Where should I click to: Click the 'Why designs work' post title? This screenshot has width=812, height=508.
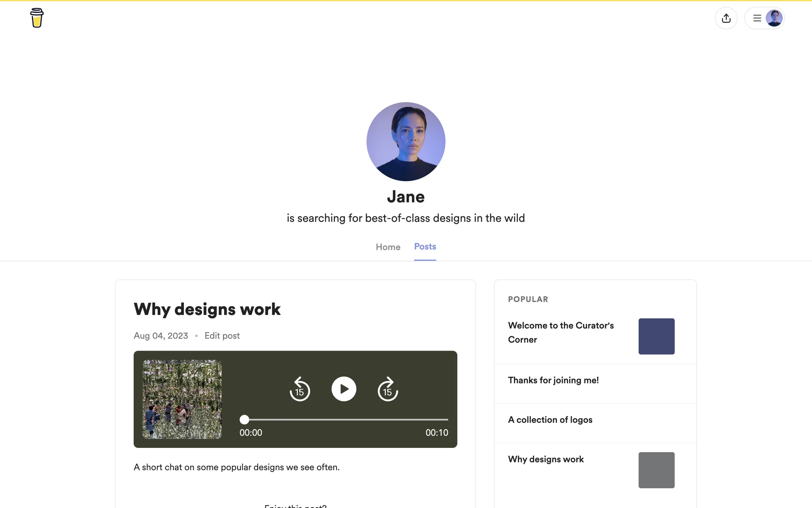pos(207,309)
